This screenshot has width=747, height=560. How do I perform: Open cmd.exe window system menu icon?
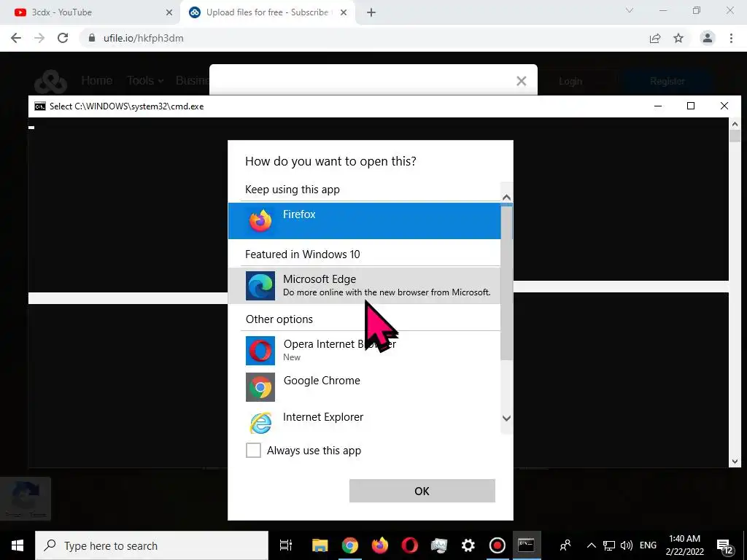click(40, 106)
